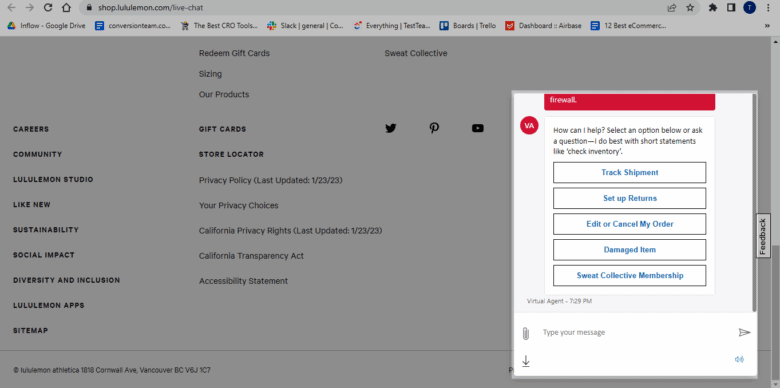This screenshot has width=780, height=388.
Task: Toggle the chat sound speaker icon
Action: pyautogui.click(x=739, y=359)
